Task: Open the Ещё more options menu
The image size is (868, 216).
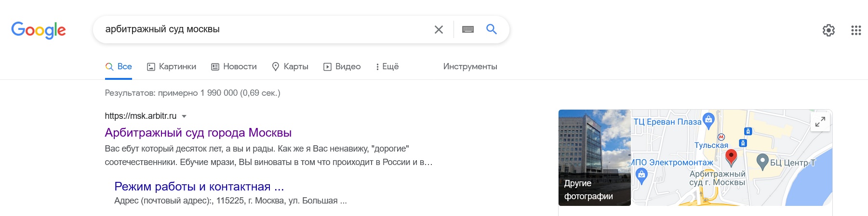Action: [387, 66]
